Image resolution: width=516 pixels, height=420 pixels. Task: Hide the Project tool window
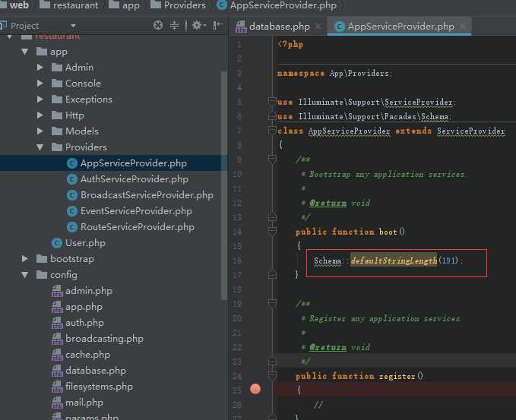tap(217, 25)
